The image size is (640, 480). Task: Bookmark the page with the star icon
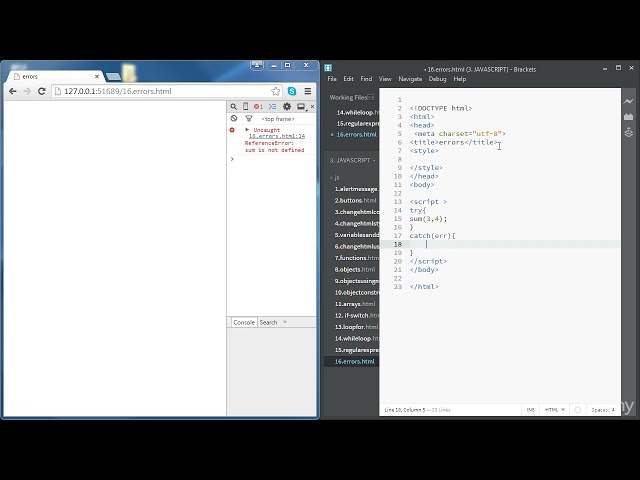276,91
